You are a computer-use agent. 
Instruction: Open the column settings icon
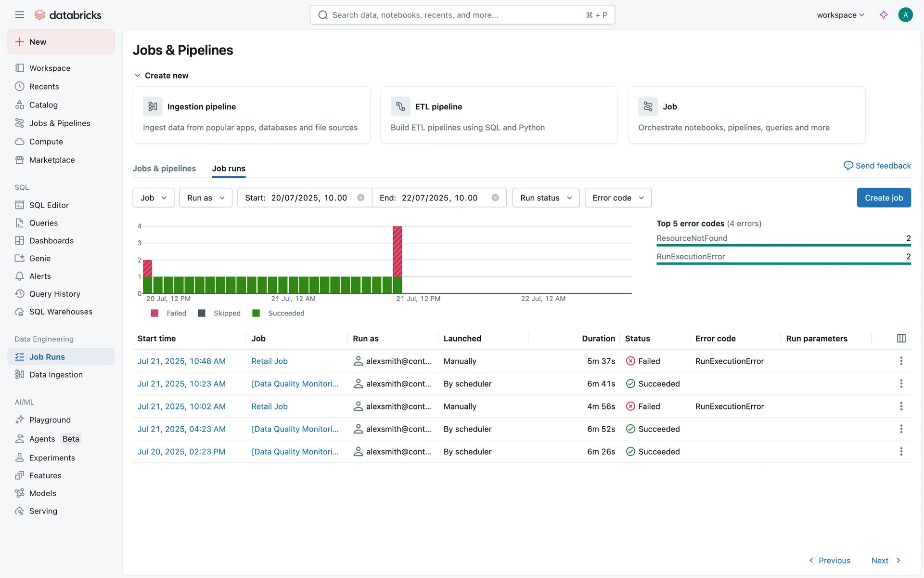point(901,339)
